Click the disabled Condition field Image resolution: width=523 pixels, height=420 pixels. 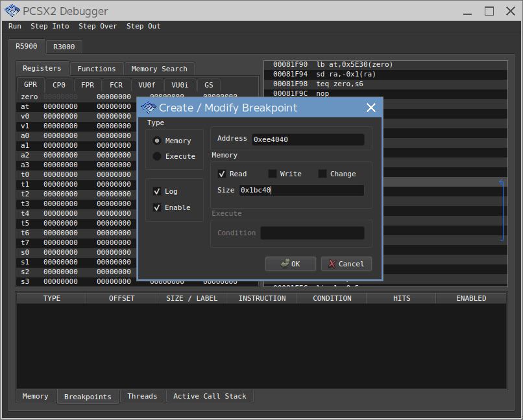click(312, 233)
